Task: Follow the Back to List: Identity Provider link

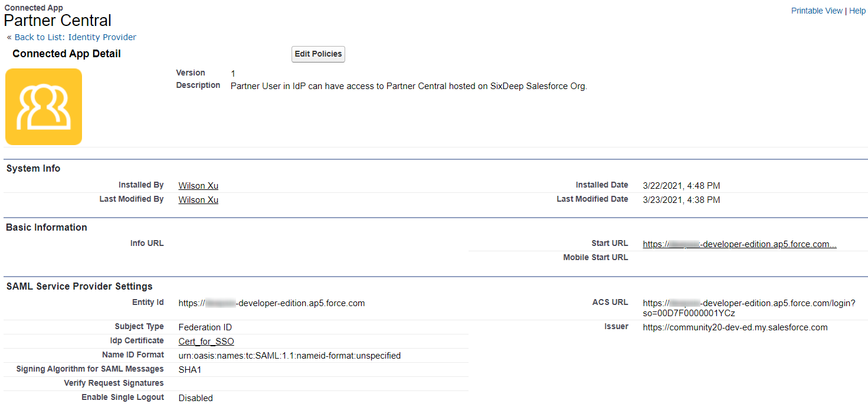Action: [75, 37]
